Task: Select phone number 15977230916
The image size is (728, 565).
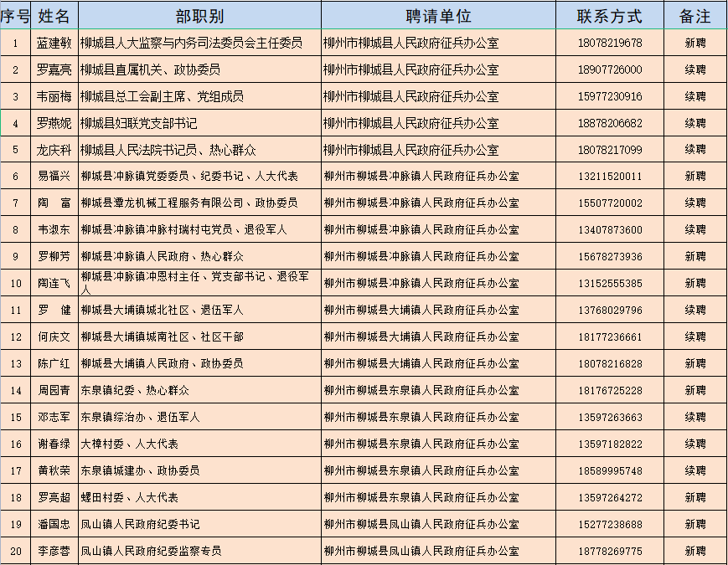Action: coord(610,96)
